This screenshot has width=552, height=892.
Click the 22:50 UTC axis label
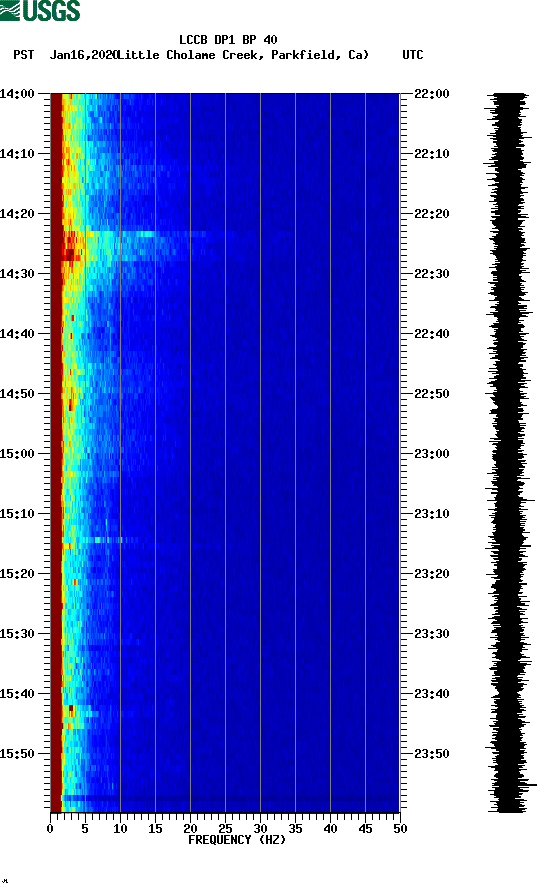432,394
